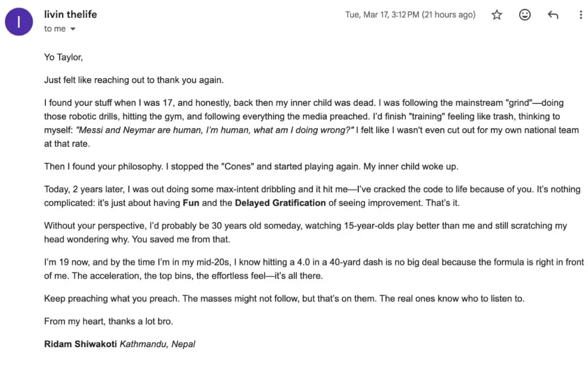The height and width of the screenshot is (365, 588).
Task: Click the italic 'Kathmandu, Nepal' text
Action: pyautogui.click(x=157, y=344)
